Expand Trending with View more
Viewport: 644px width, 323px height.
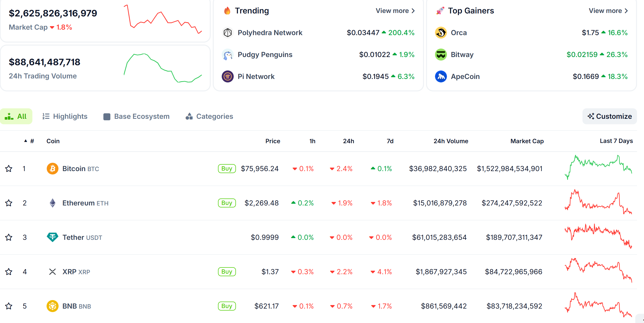pos(395,10)
